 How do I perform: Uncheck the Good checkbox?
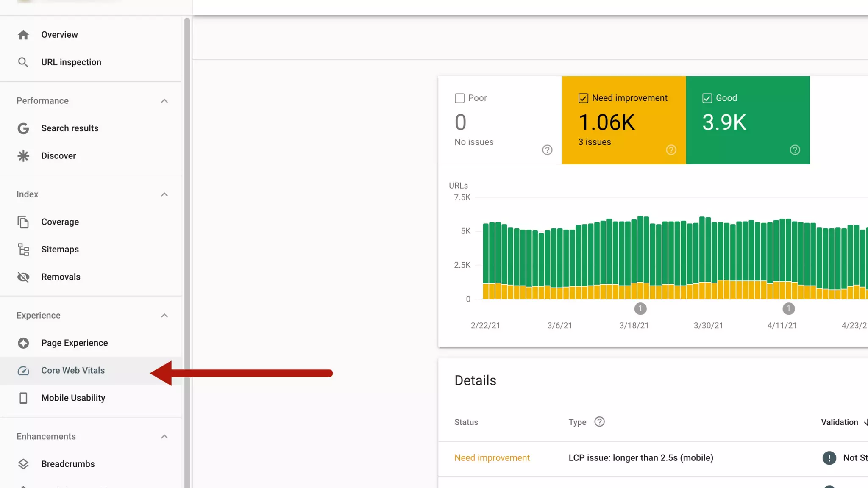(x=707, y=98)
